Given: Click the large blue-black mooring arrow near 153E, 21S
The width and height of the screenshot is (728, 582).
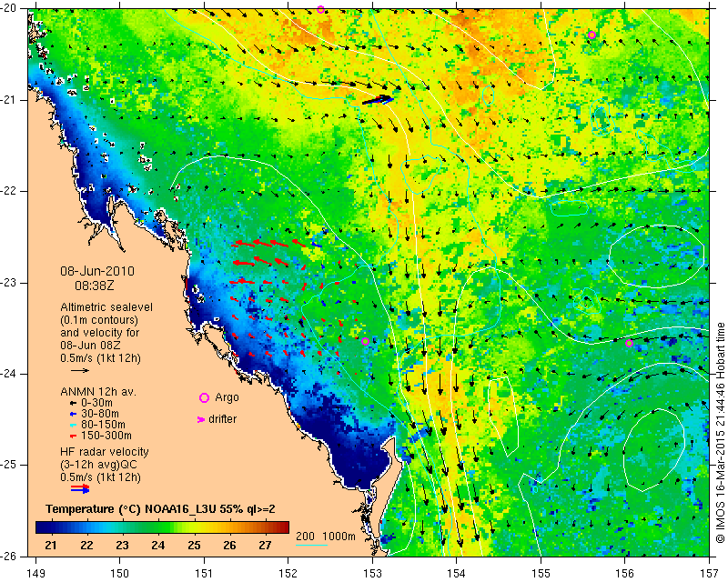Looking at the screenshot, I should pyautogui.click(x=378, y=100).
